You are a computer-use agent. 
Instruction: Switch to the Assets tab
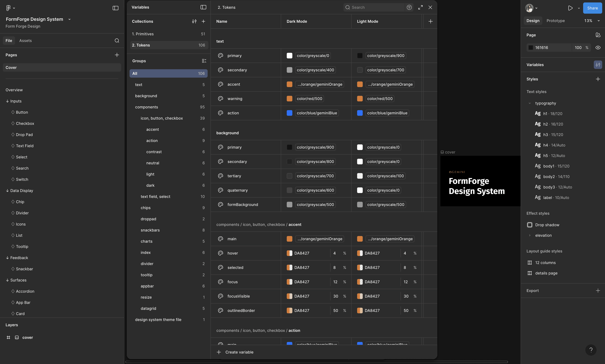(25, 40)
